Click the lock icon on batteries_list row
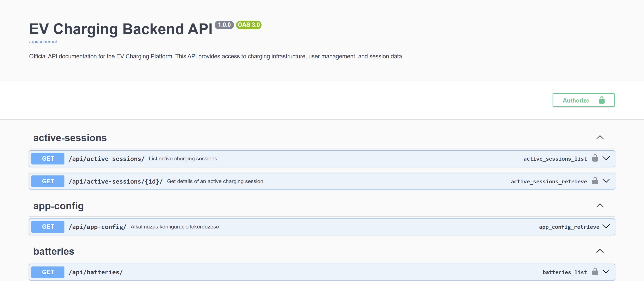 595,272
